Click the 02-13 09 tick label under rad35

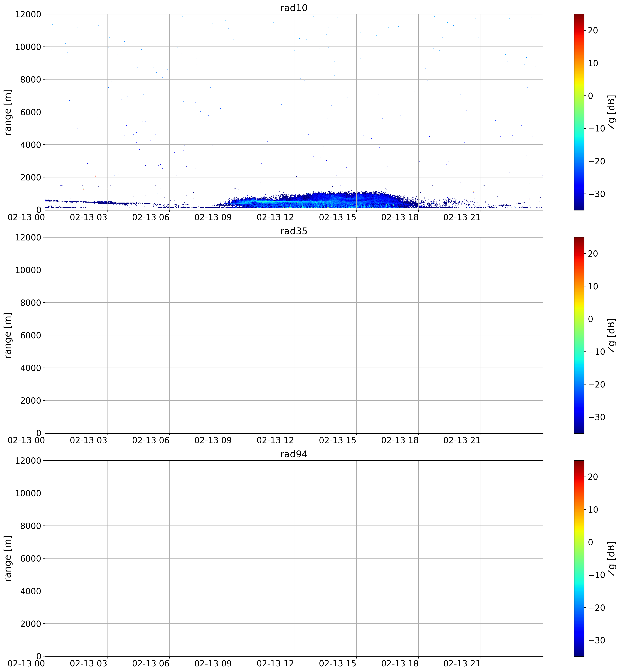click(213, 441)
